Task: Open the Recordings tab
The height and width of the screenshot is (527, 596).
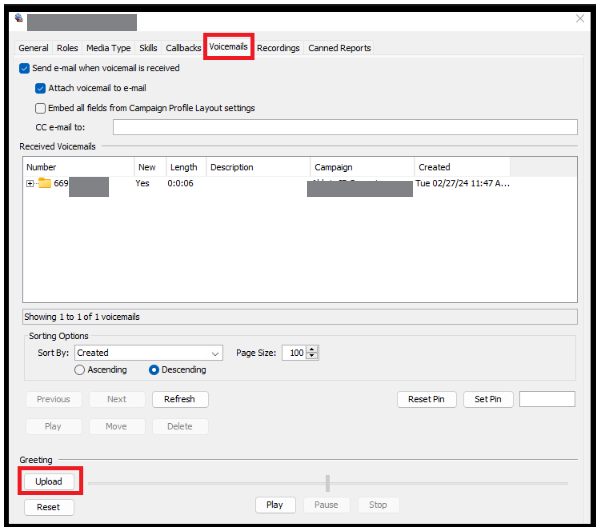Action: pyautogui.click(x=278, y=48)
